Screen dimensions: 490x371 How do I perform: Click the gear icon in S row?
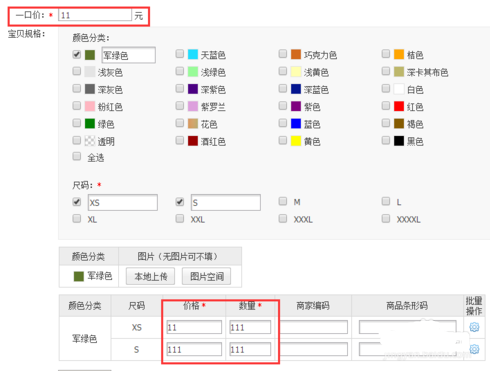coord(474,349)
